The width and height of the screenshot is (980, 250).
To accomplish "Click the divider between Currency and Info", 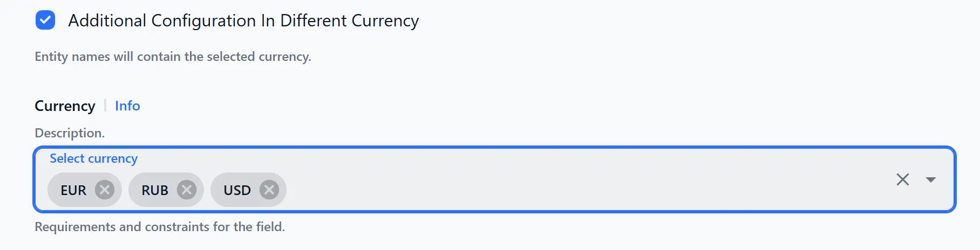I will pyautogui.click(x=105, y=105).
